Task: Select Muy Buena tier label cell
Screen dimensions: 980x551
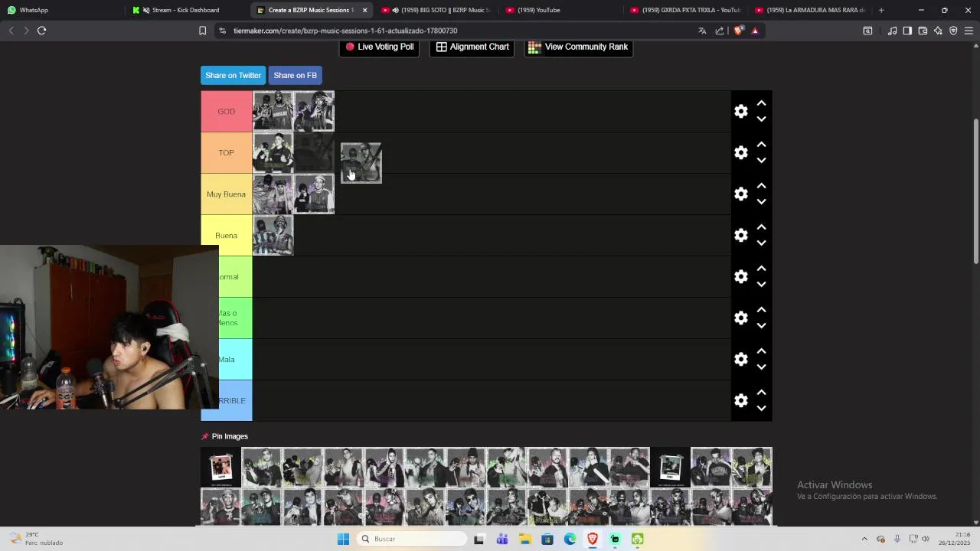Action: pyautogui.click(x=227, y=194)
